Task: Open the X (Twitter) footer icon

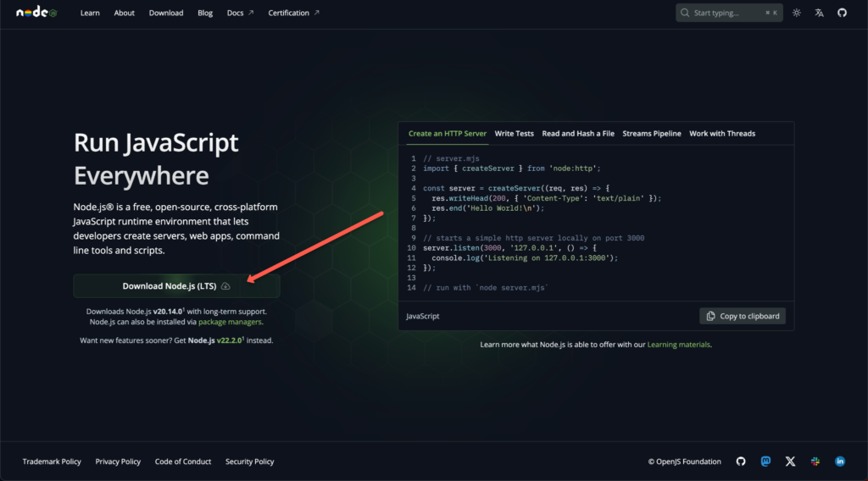Action: point(791,461)
